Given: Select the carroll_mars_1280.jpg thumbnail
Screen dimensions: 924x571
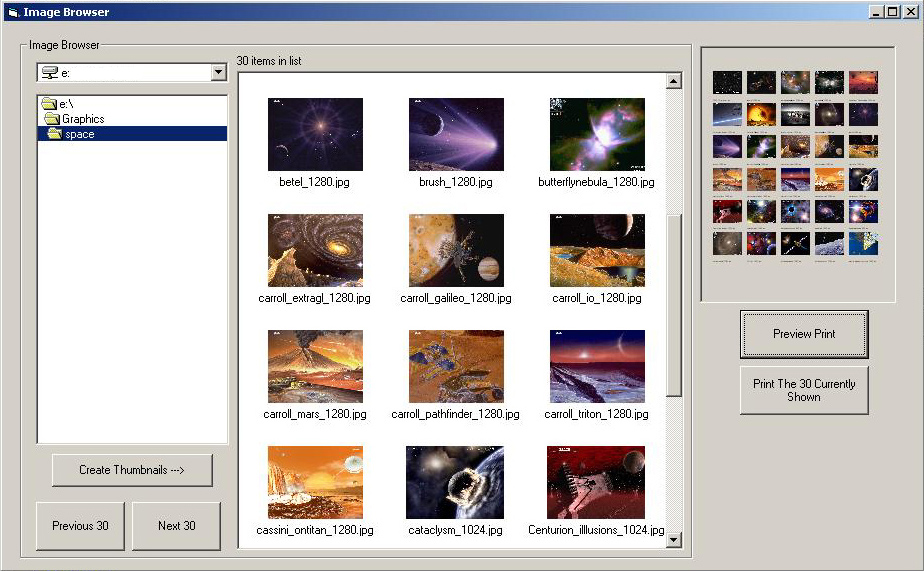Looking at the screenshot, I should (x=315, y=366).
